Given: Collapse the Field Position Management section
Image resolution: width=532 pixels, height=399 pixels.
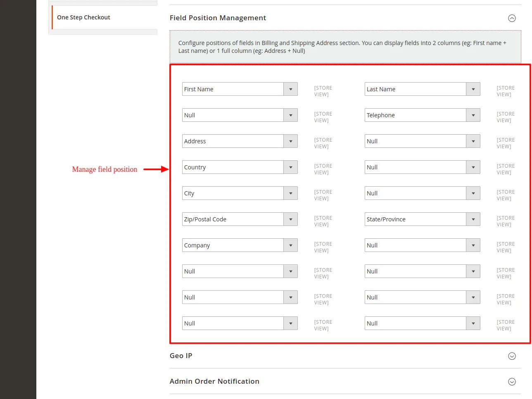Looking at the screenshot, I should pos(512,18).
